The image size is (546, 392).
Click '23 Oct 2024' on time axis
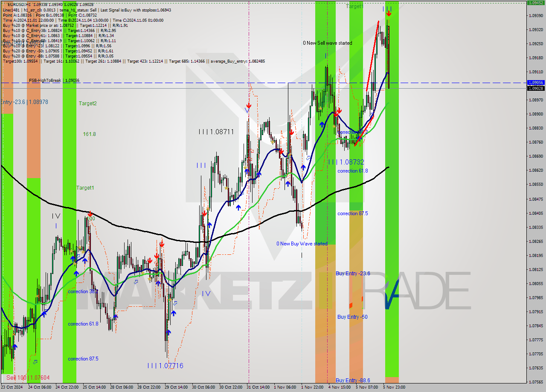pos(11,387)
